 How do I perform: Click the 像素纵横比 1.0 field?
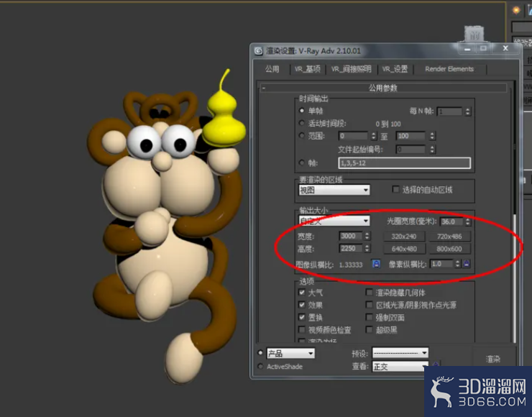pyautogui.click(x=441, y=264)
